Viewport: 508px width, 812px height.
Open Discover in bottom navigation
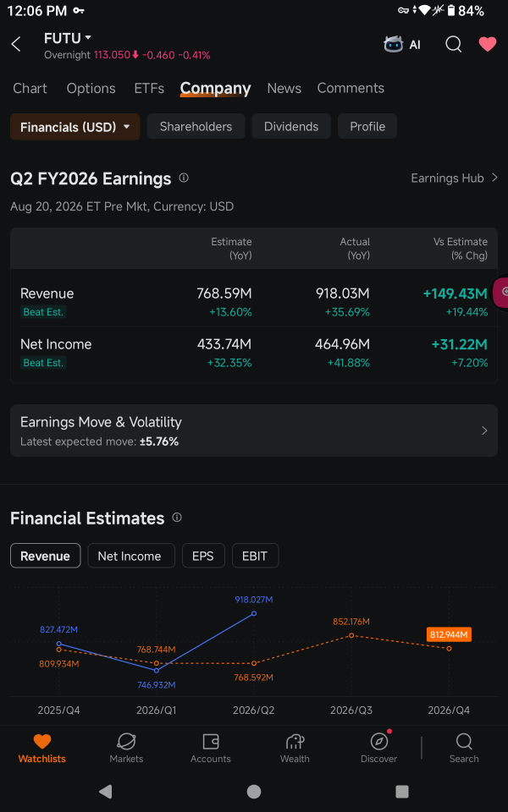379,749
